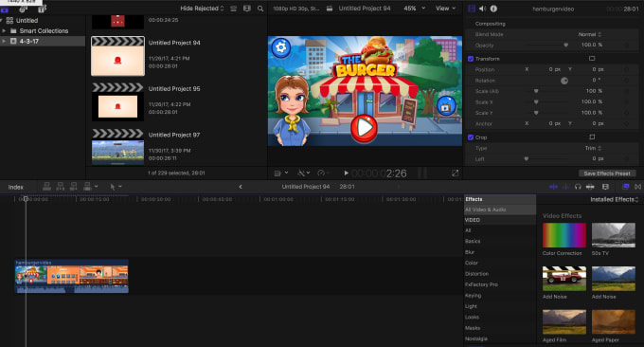The image size is (644, 347).
Task: Open the 45% zoom level menu
Action: pos(415,9)
